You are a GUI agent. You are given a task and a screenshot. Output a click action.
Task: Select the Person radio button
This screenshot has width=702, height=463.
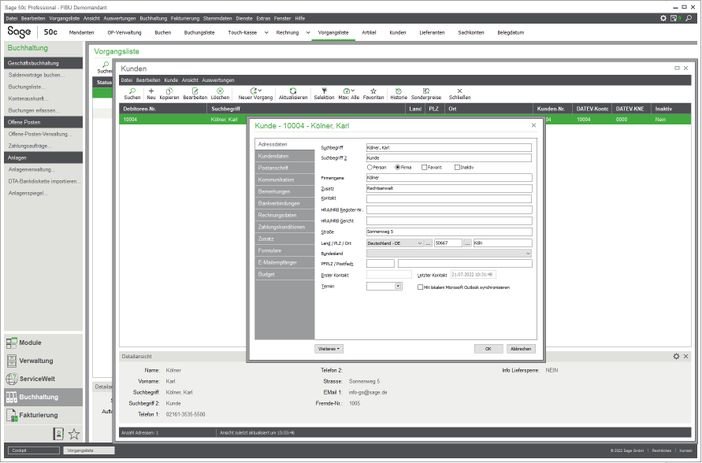pos(370,167)
